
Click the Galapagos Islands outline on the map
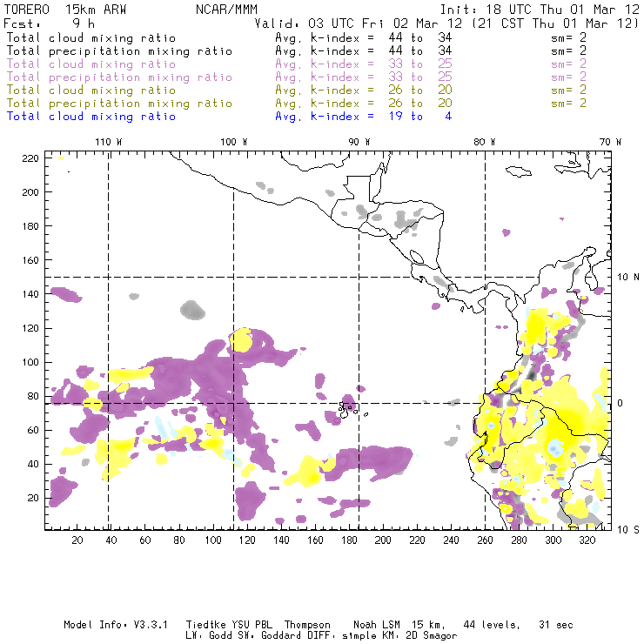pos(347,406)
